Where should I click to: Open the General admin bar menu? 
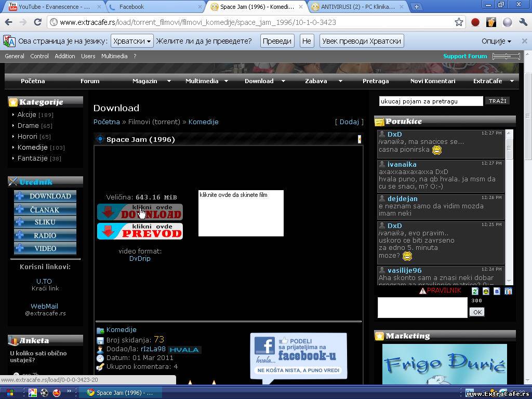point(14,56)
